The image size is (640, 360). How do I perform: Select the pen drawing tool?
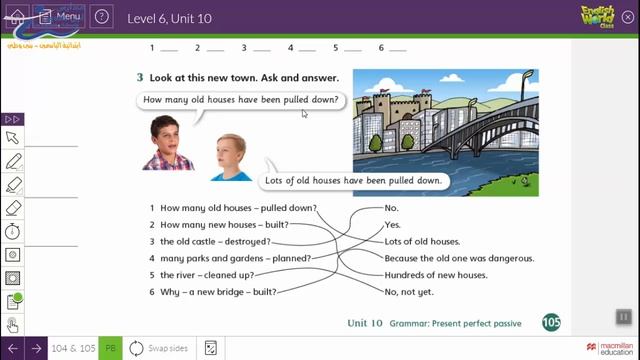(12, 161)
